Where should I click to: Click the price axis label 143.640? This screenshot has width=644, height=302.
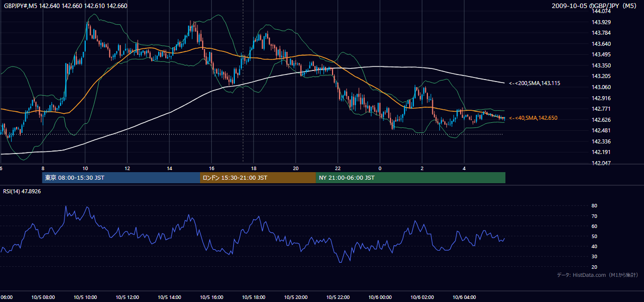tap(602, 44)
